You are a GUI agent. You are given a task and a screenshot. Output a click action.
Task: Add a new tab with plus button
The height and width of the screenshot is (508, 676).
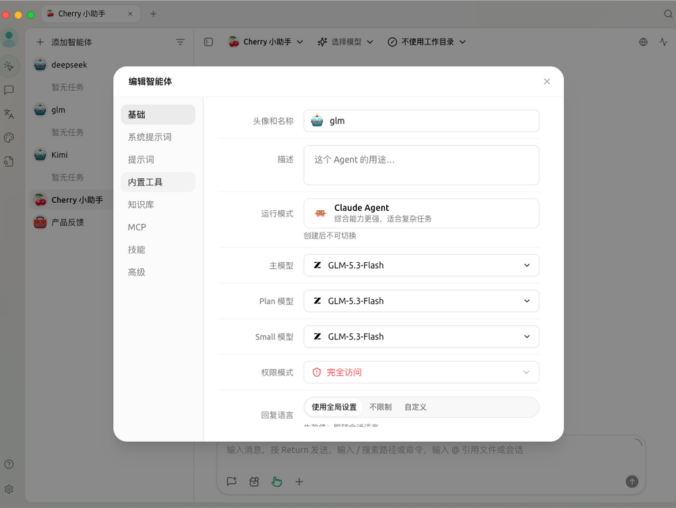[153, 14]
